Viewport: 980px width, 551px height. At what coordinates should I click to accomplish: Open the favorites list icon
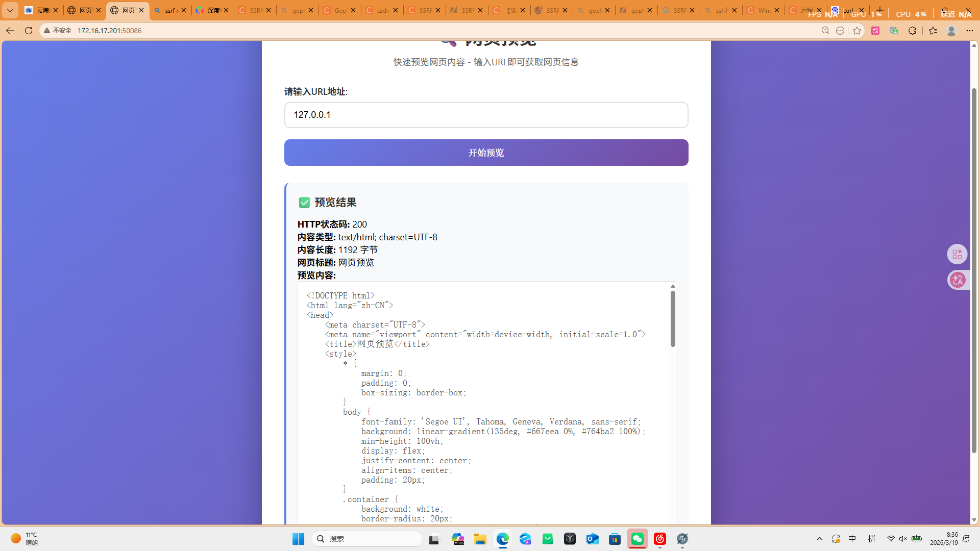(x=933, y=31)
